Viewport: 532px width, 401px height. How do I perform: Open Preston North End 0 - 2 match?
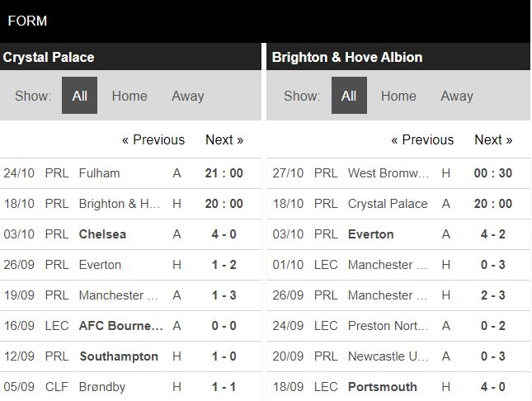398,326
